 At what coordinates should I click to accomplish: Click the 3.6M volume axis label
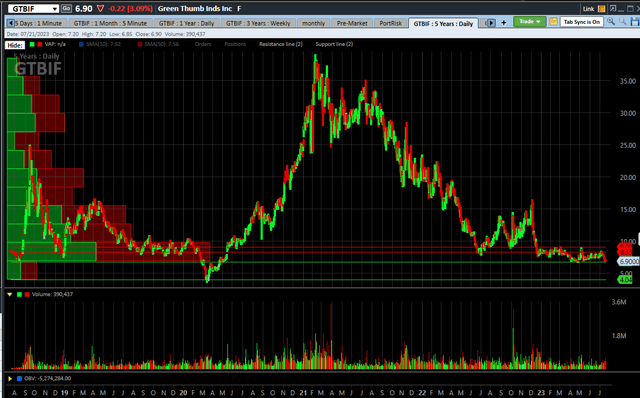pos(619,302)
